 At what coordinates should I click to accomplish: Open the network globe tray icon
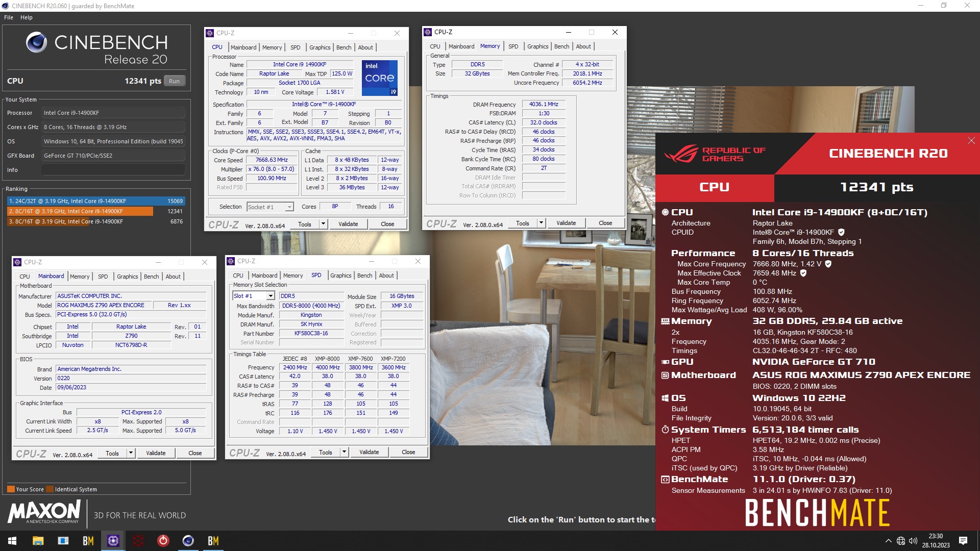(901, 541)
